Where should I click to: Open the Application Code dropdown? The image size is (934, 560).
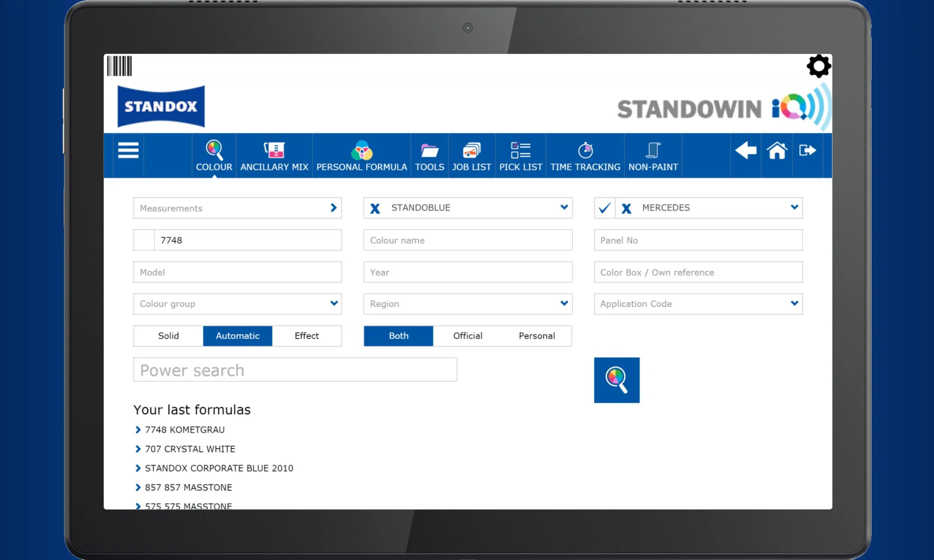click(698, 304)
